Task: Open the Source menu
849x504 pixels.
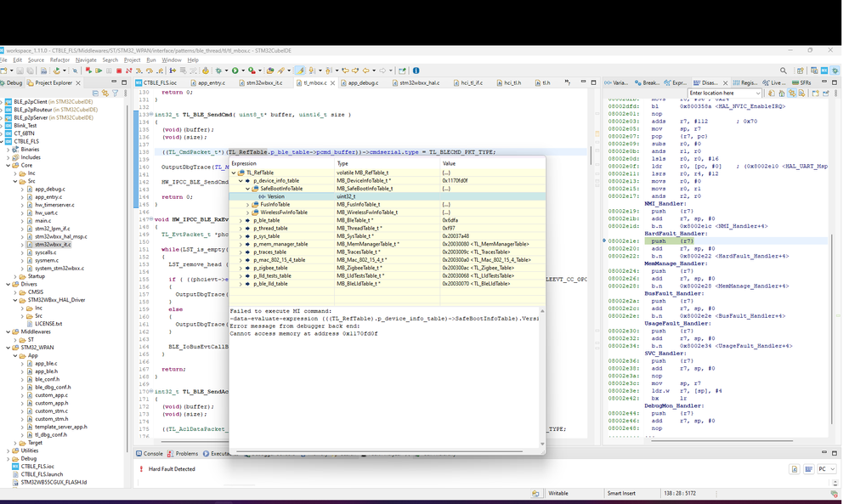Action: [x=36, y=60]
